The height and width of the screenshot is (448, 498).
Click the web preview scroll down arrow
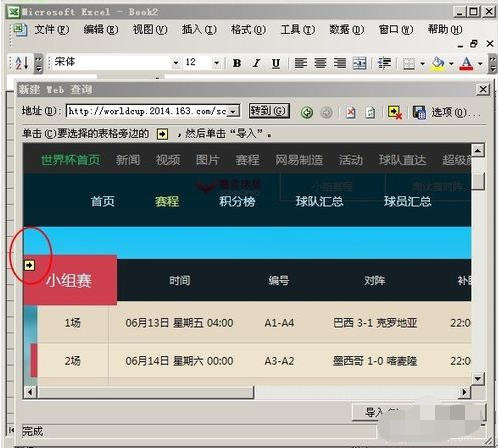(478, 379)
